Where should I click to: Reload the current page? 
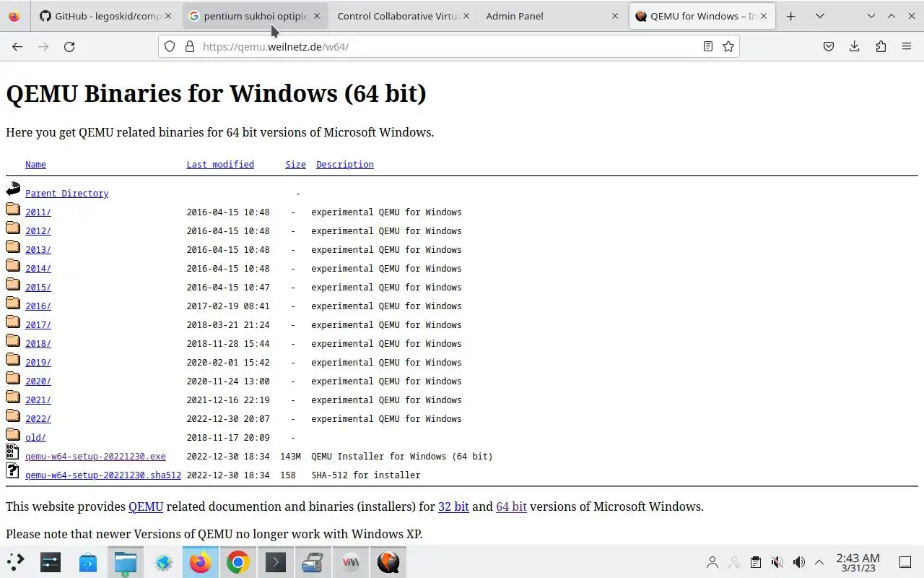[69, 46]
